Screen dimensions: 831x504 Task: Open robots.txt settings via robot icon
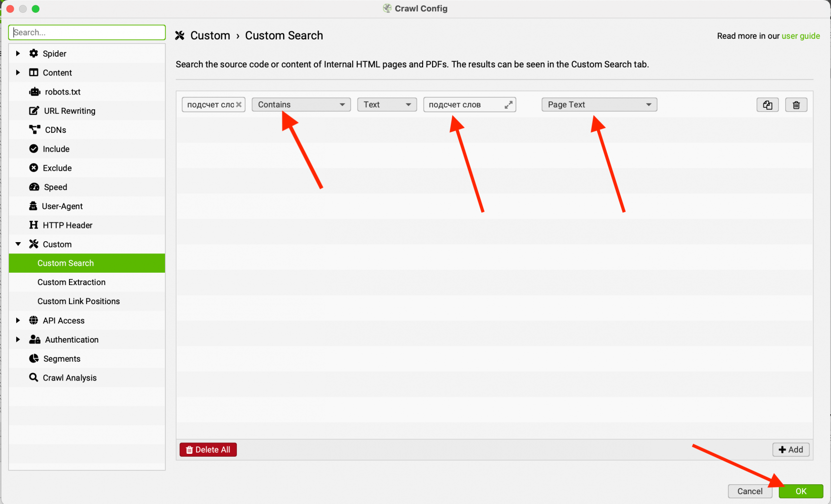click(34, 92)
